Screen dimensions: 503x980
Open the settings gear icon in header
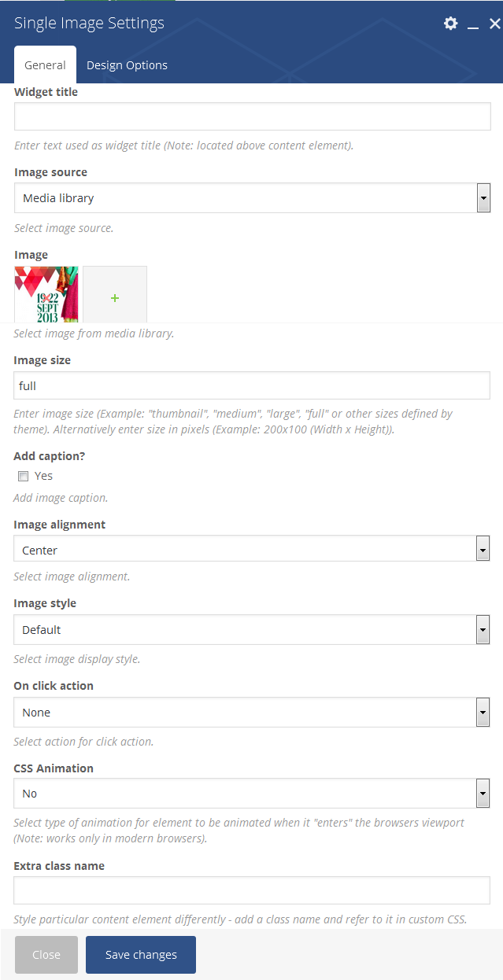click(450, 24)
